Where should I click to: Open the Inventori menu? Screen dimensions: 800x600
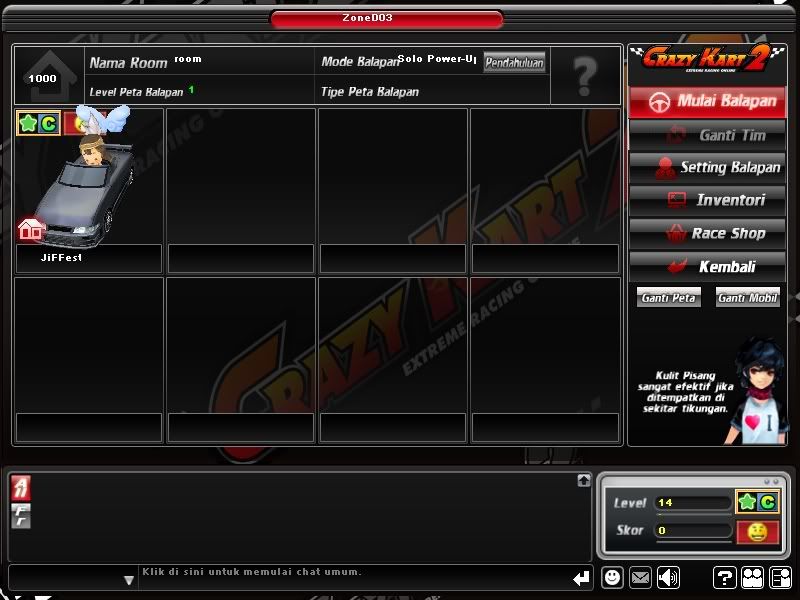tap(708, 200)
